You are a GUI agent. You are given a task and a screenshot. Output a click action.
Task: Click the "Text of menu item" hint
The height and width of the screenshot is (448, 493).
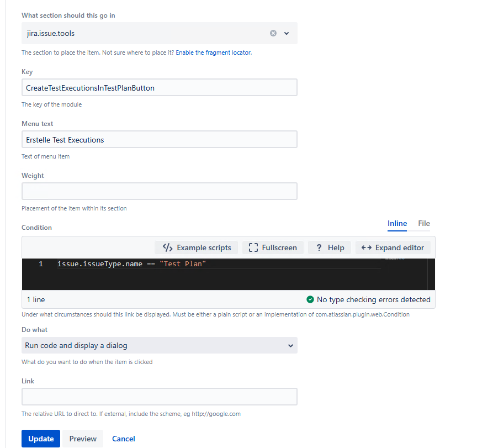(x=46, y=156)
